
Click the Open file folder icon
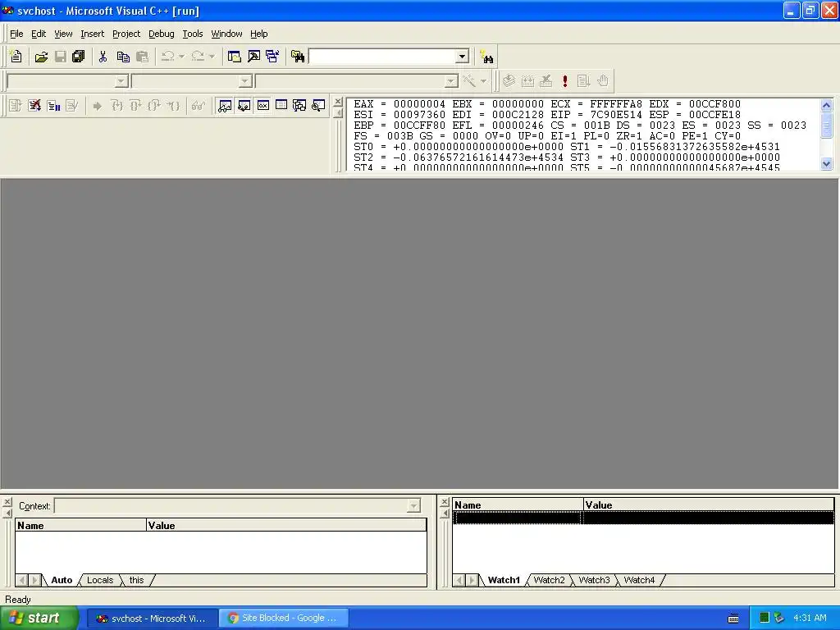coord(41,57)
